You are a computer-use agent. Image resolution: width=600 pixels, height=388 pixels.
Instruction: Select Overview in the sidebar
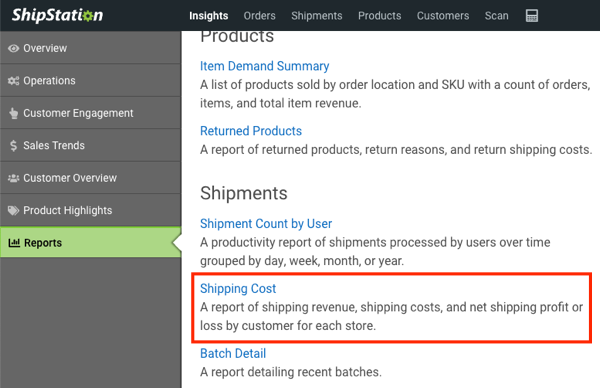[x=91, y=48]
